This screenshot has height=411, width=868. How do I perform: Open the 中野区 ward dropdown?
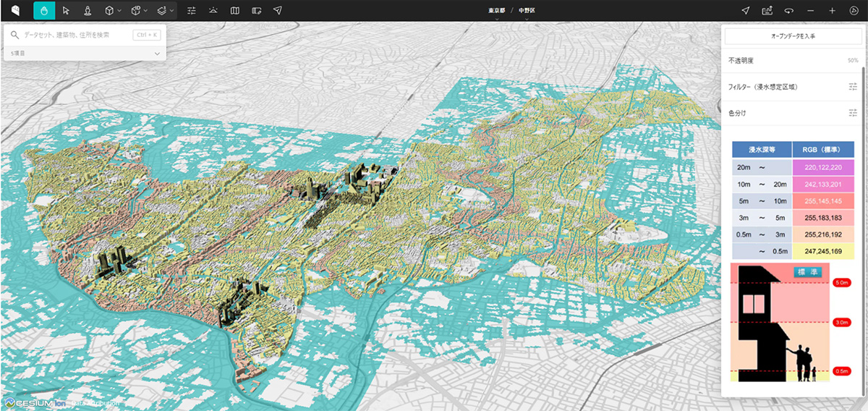[x=527, y=12]
